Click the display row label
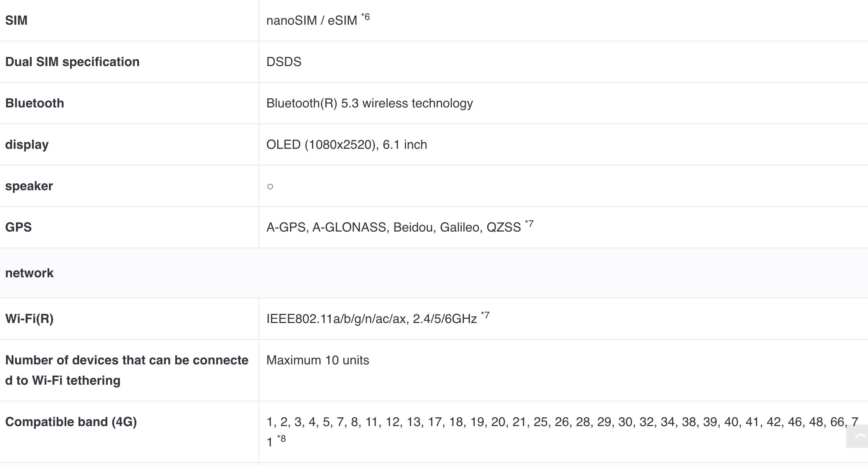This screenshot has height=466, width=868. click(x=27, y=144)
